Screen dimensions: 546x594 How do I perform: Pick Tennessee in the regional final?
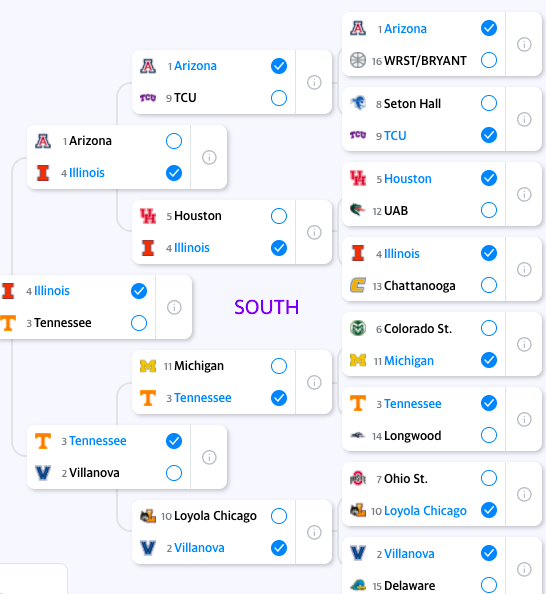click(x=139, y=323)
